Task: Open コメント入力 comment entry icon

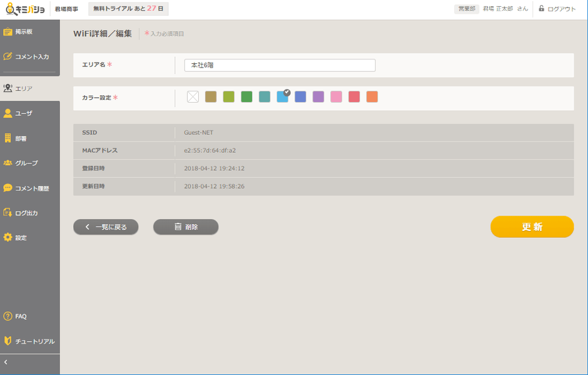Action: coord(8,56)
